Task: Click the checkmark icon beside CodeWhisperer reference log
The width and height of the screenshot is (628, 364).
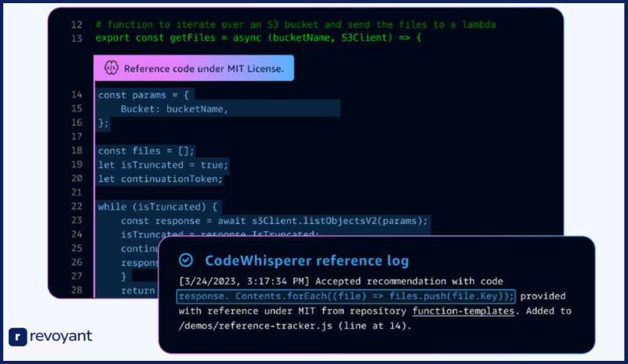Action: (x=186, y=260)
